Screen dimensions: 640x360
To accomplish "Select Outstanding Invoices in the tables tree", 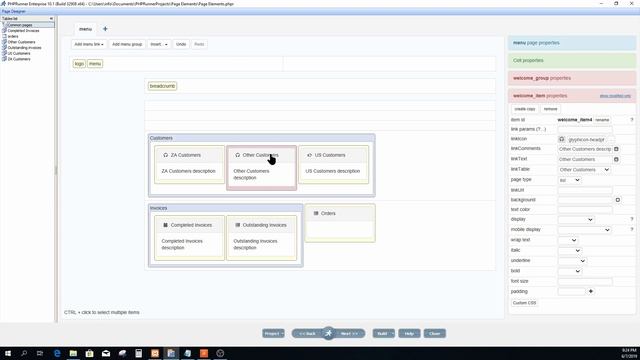I will [24, 48].
